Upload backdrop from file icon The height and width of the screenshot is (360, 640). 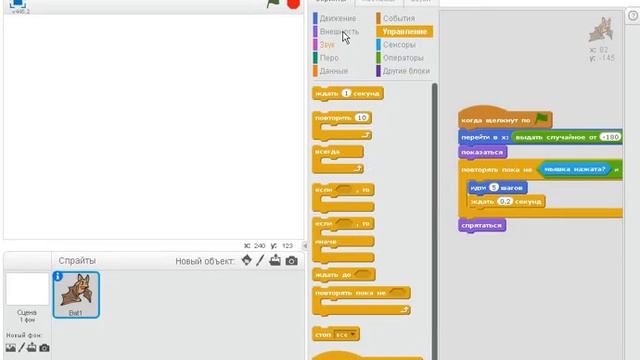coord(32,348)
